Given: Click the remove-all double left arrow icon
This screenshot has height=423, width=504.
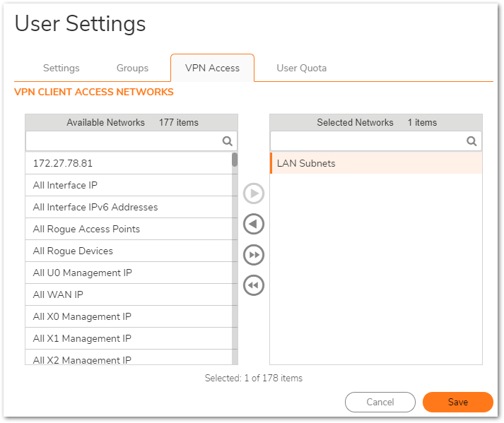Looking at the screenshot, I should click(253, 285).
